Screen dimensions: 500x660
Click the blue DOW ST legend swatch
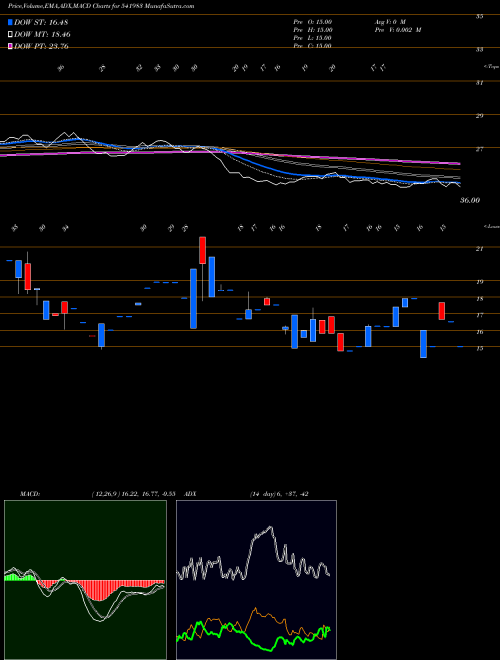(x=10, y=22)
